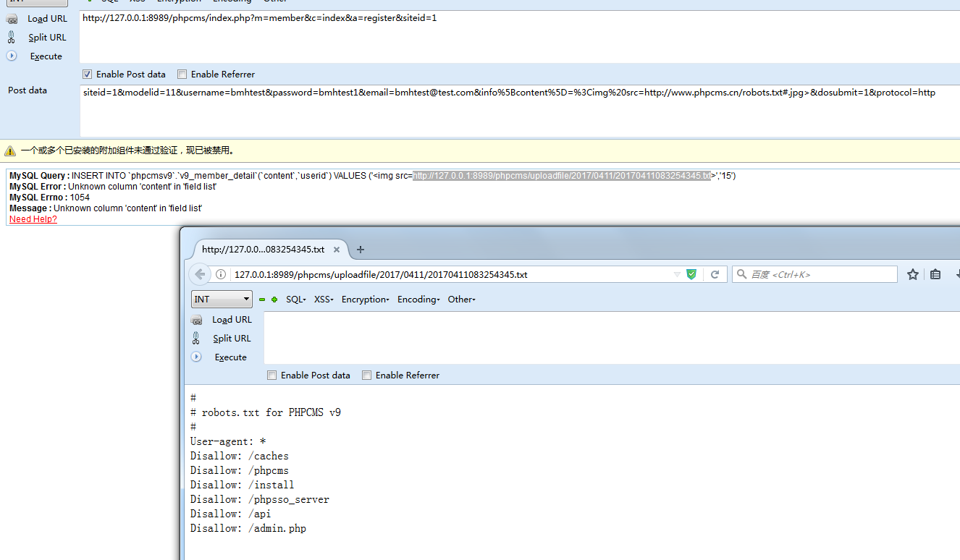
Task: Check Enable Referrer in front window
Action: click(367, 375)
